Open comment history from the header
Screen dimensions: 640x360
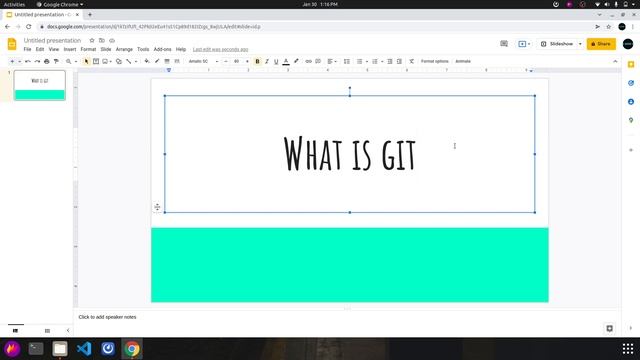(x=504, y=44)
